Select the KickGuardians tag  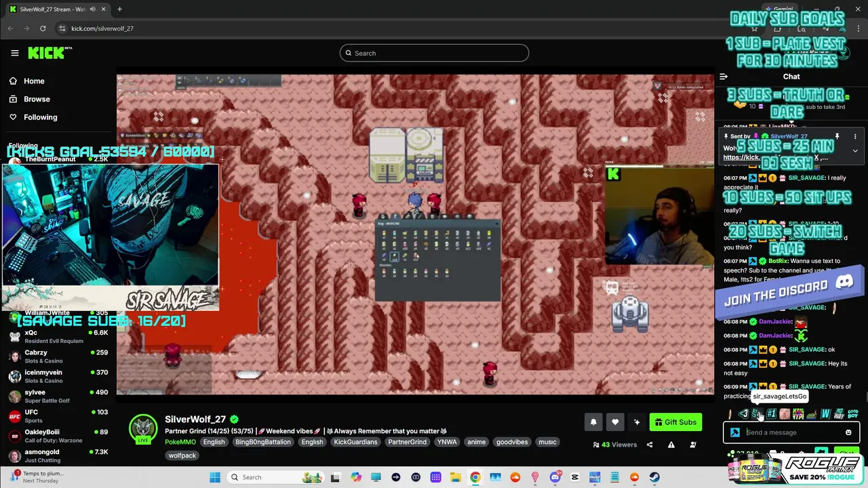tap(356, 442)
